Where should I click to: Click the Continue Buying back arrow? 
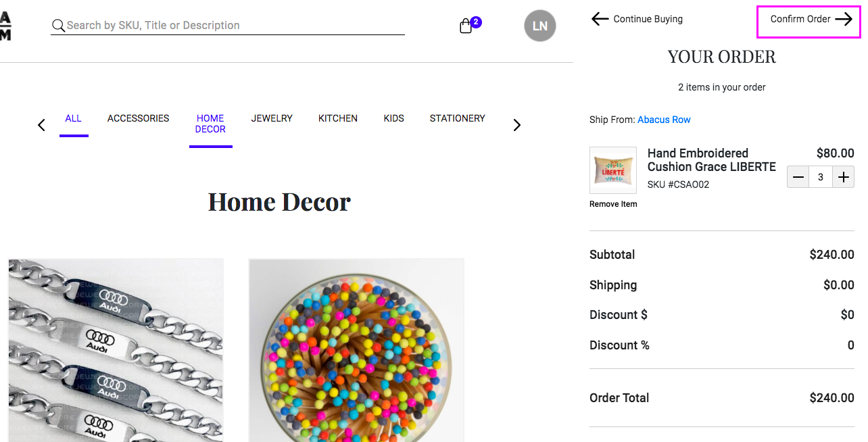[600, 19]
